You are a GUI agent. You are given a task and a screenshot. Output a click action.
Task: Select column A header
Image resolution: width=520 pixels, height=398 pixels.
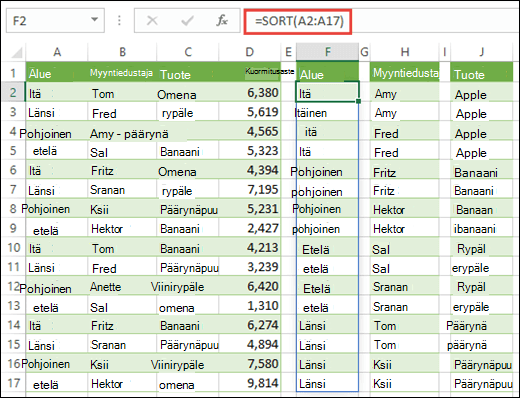click(x=57, y=52)
